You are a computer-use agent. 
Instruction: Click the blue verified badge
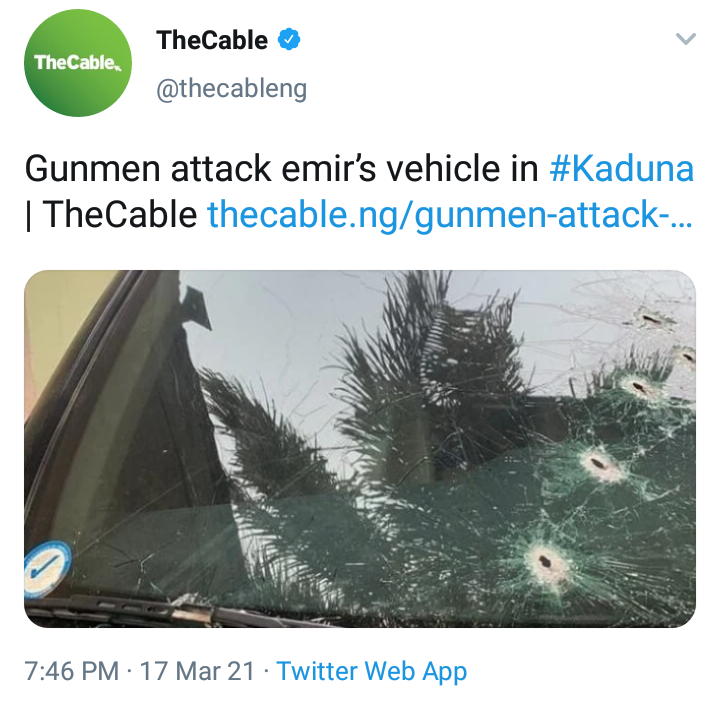(289, 40)
